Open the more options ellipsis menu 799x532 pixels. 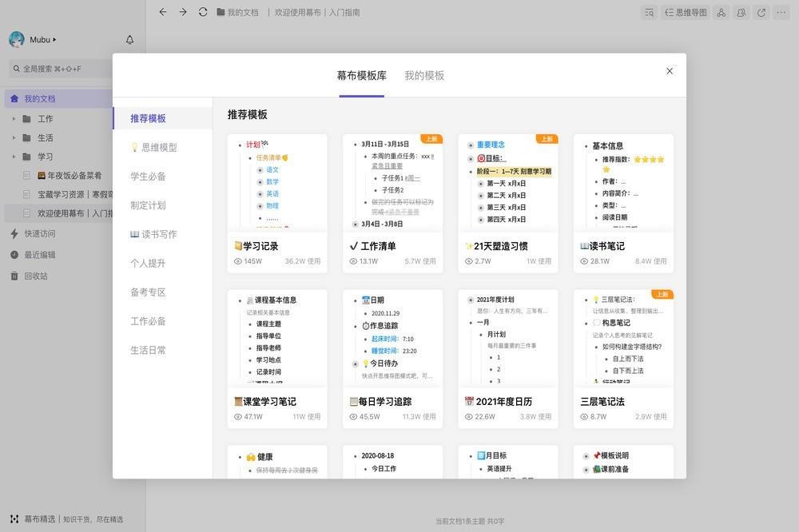pyautogui.click(x=781, y=13)
